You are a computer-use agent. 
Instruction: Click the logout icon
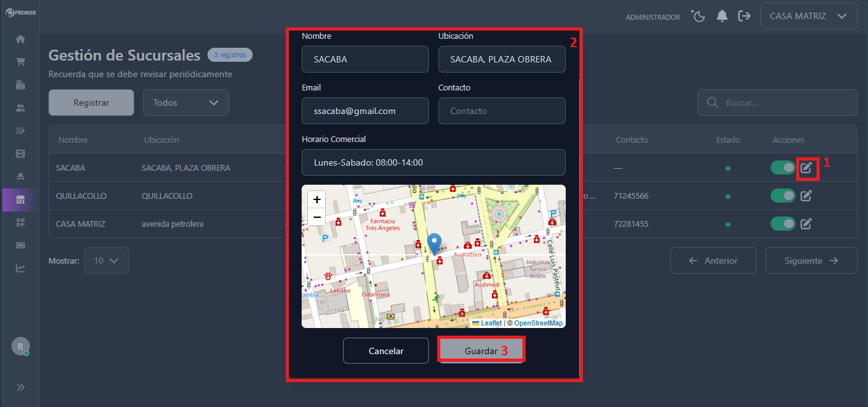[x=744, y=17]
